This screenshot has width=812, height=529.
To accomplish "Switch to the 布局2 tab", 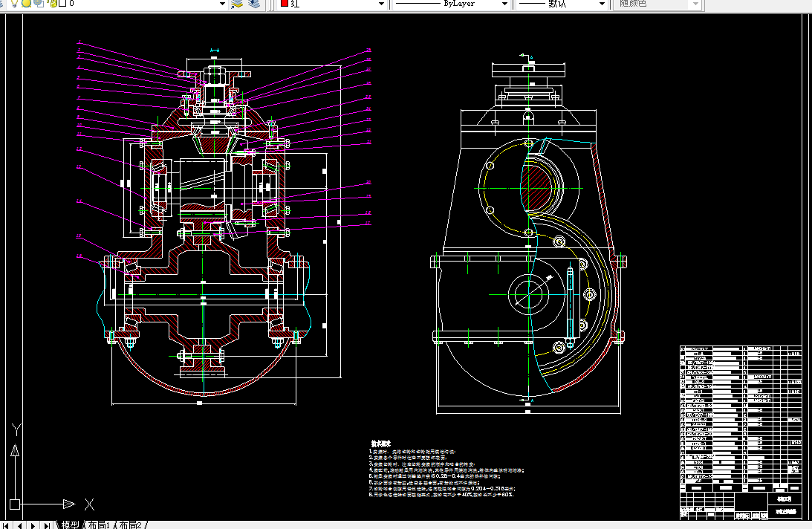I will (x=131, y=525).
